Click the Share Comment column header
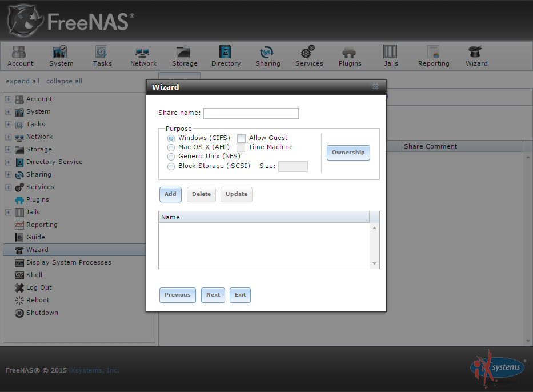The width and height of the screenshot is (533, 392). click(462, 146)
